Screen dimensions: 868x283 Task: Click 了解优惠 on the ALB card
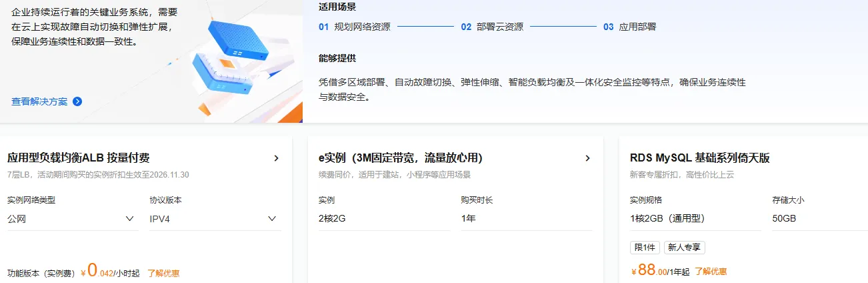click(163, 273)
